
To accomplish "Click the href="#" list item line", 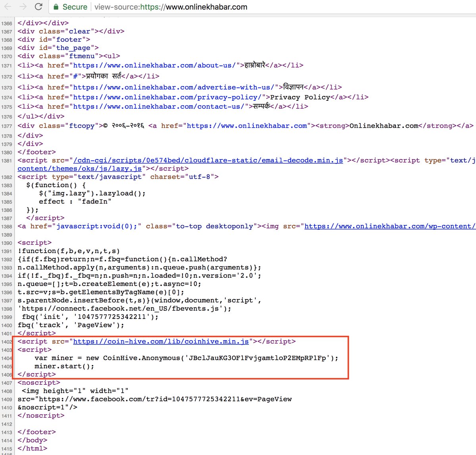I will [x=88, y=76].
